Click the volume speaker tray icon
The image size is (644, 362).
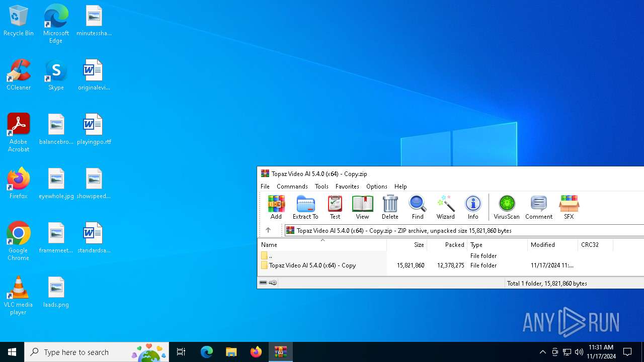(x=579, y=352)
